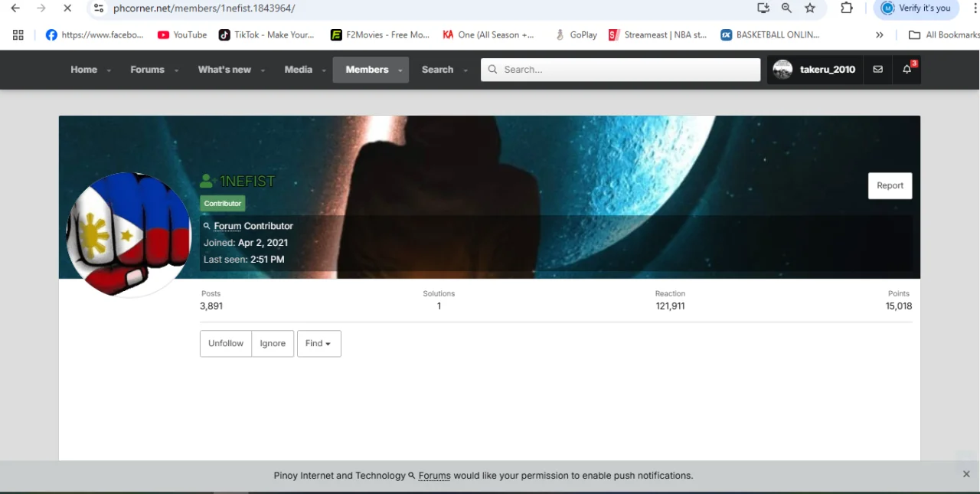Image resolution: width=980 pixels, height=494 pixels.
Task: Click the install app icon in address bar
Action: (x=763, y=8)
